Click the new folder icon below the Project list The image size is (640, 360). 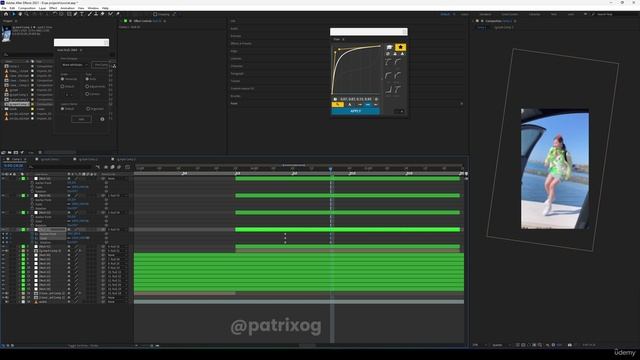click(9, 152)
